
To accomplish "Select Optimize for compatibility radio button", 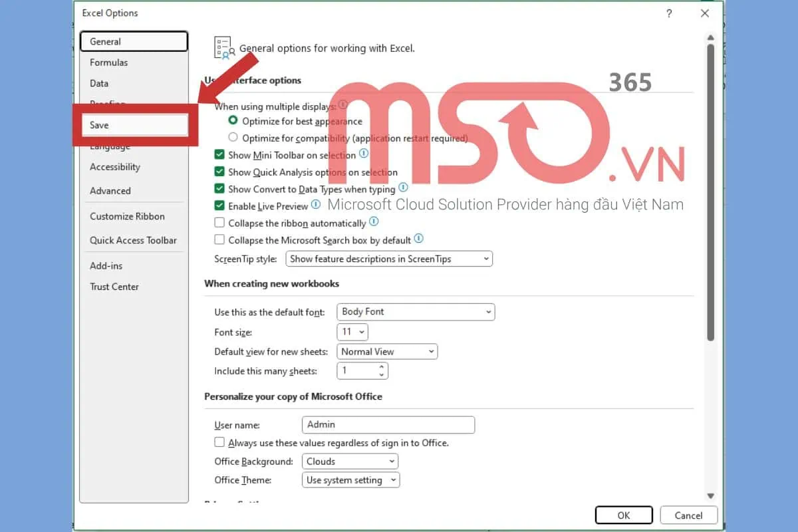I will click(233, 138).
